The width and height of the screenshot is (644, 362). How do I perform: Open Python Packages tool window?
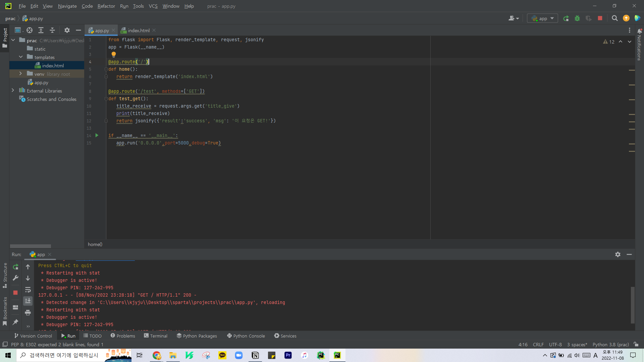click(x=197, y=336)
